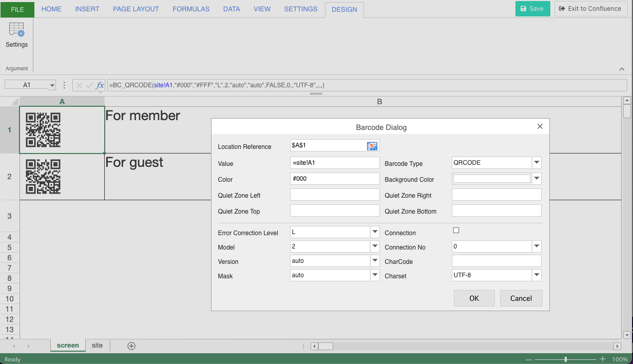Screen dimensions: 633x364
Task: Click Cancel in Barcode Dialog
Action: coord(521,298)
